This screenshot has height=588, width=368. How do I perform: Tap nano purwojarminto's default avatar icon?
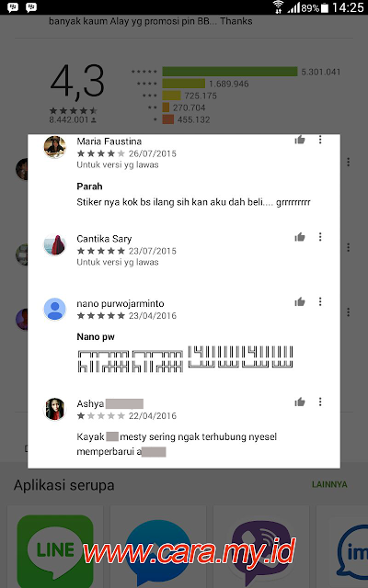pos(55,309)
